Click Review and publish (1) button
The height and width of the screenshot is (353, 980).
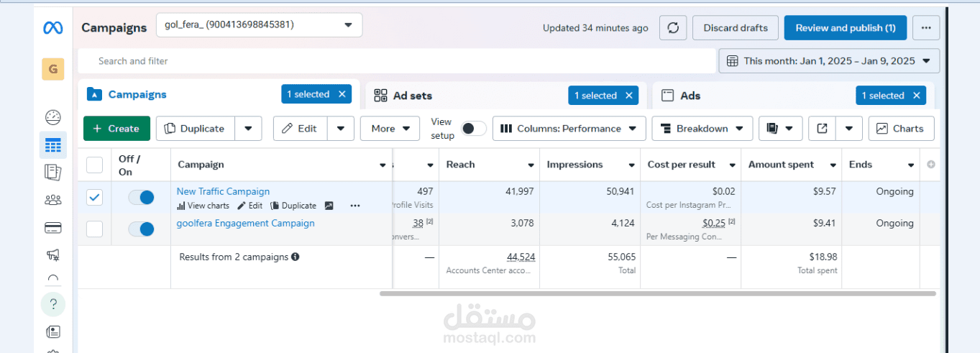coord(846,28)
